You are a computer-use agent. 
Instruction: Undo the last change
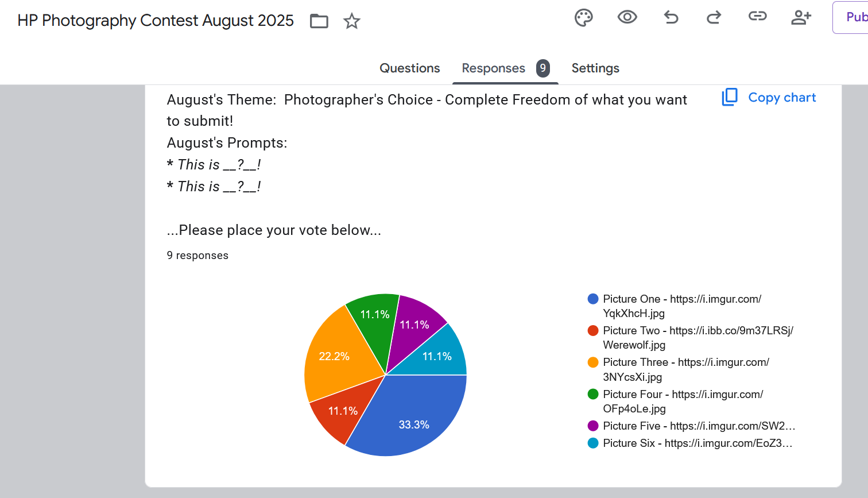pos(671,18)
